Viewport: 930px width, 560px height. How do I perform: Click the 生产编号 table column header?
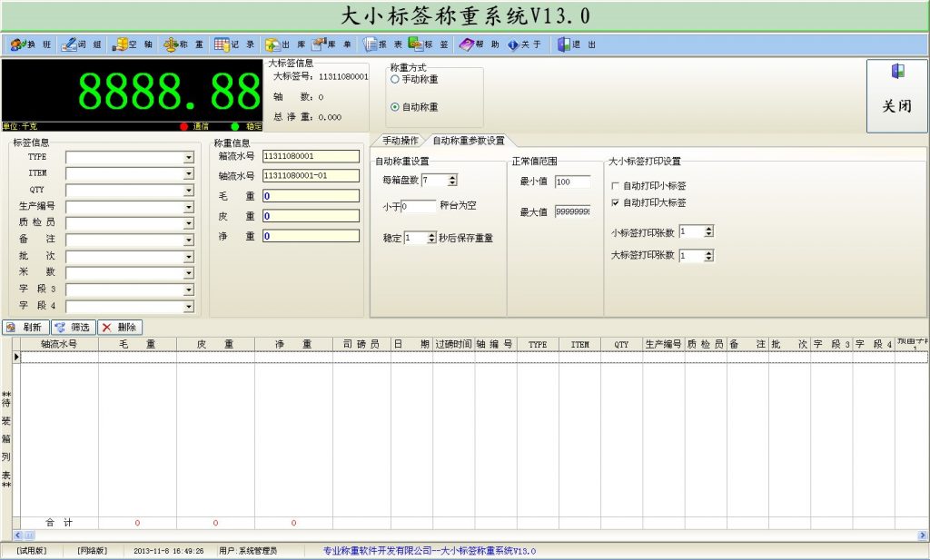tap(664, 344)
